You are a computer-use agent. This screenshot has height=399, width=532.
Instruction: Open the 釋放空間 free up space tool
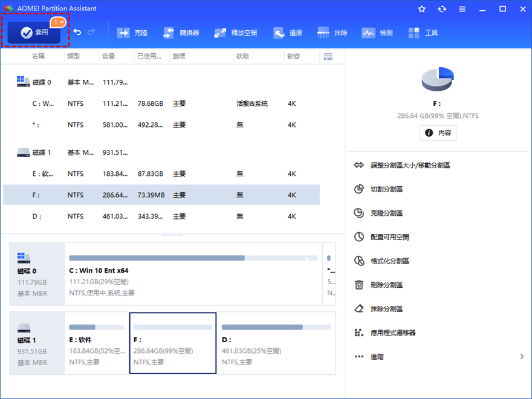coord(235,33)
